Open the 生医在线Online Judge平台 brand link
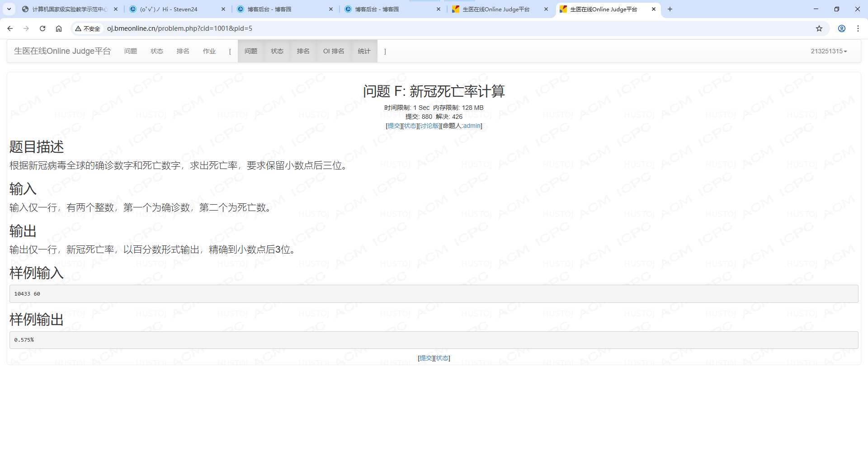The image size is (868, 470). pyautogui.click(x=62, y=51)
